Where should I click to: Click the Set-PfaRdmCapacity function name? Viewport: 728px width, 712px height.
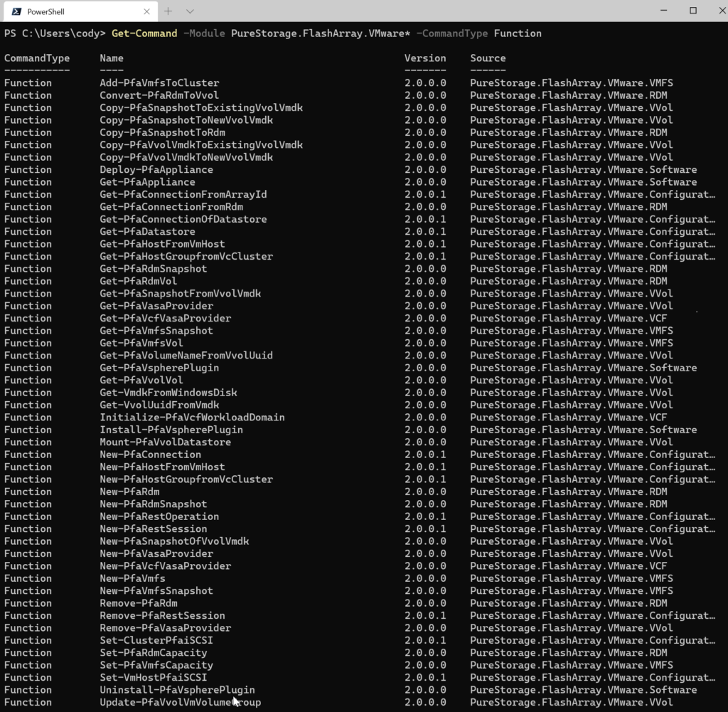click(154, 652)
